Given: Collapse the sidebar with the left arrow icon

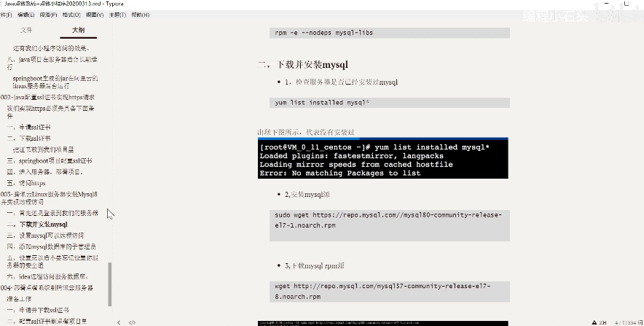Looking at the screenshot, I should 119,322.
